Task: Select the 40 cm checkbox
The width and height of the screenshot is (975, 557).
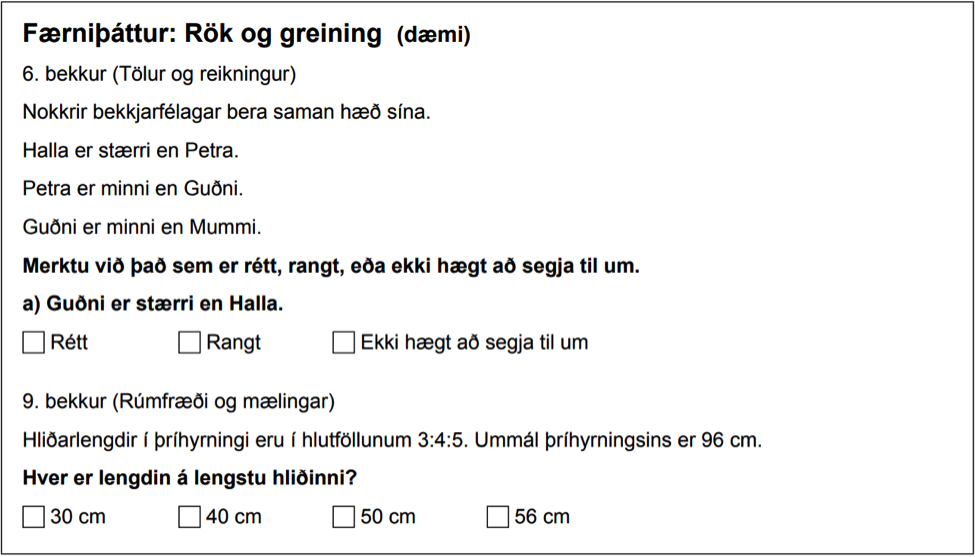Action: tap(189, 517)
